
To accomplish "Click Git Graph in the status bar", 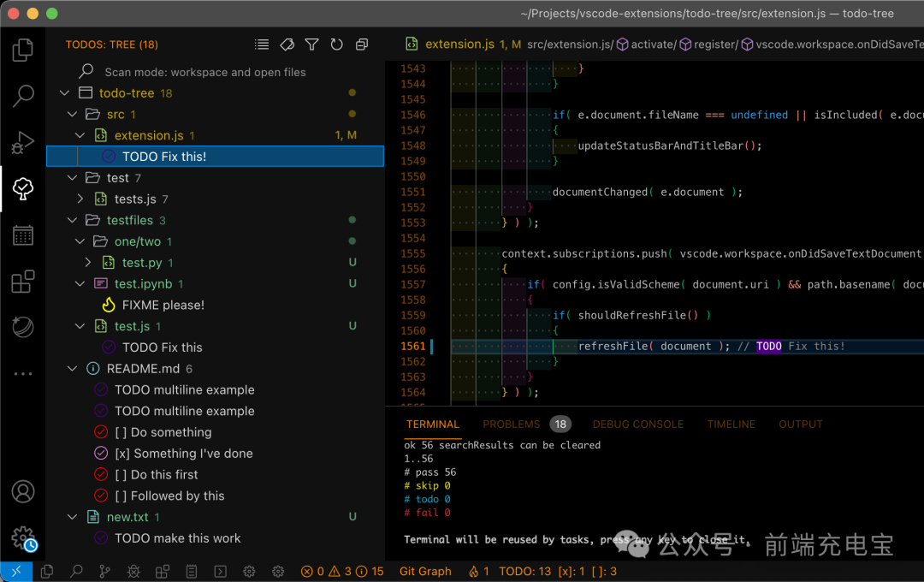I will (x=425, y=571).
